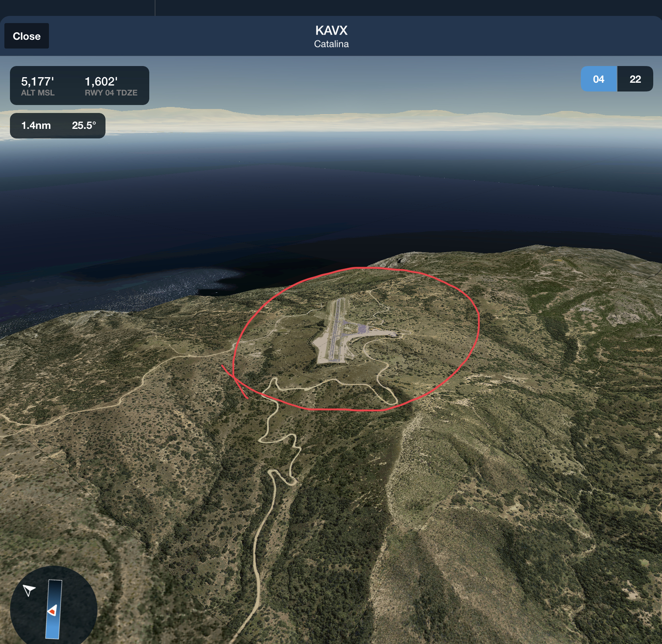This screenshot has width=662, height=644.
Task: Click the KAVX airport identifier title
Action: click(331, 31)
